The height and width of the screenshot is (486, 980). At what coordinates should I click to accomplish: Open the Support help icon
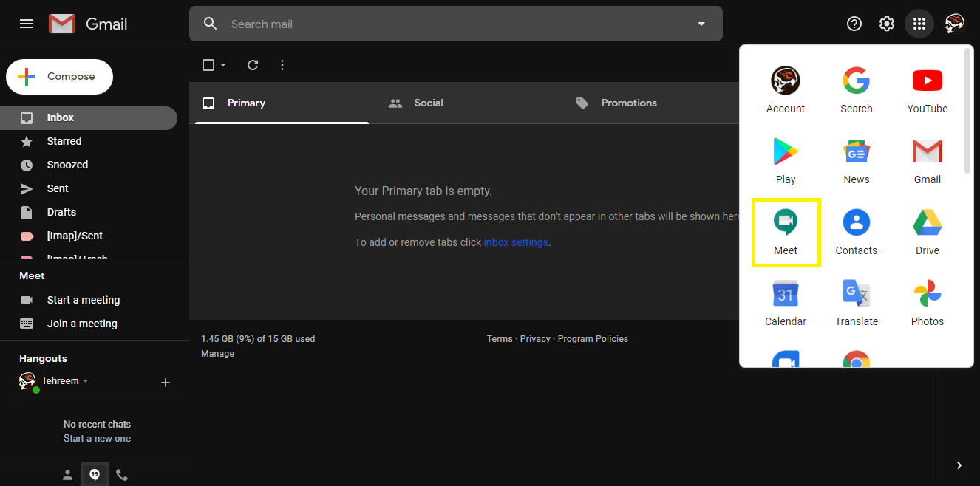click(854, 24)
